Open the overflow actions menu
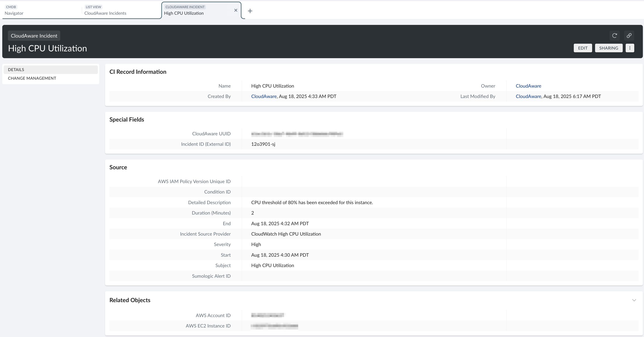Screen dimensions: 644x337 click(630, 48)
